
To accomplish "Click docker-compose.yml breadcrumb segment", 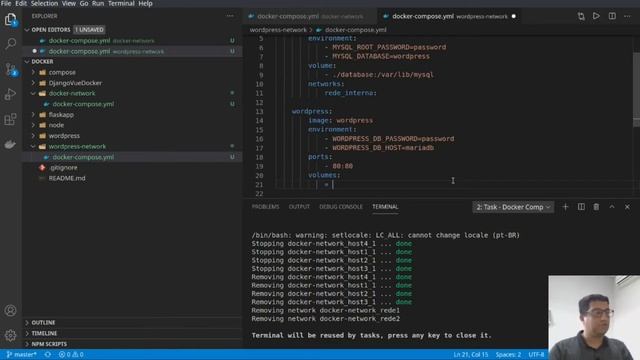I will coord(356,30).
